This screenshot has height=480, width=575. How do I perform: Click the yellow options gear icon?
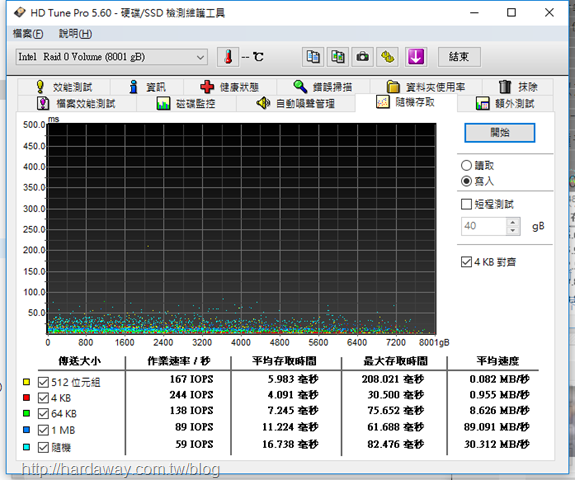[388, 57]
